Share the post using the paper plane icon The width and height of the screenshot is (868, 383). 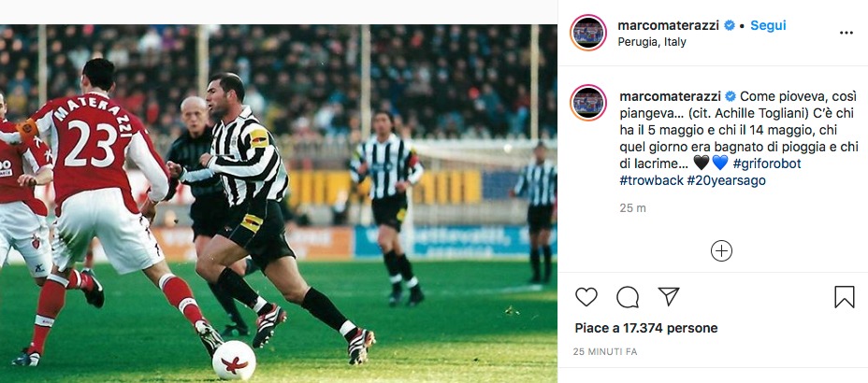pos(668,297)
